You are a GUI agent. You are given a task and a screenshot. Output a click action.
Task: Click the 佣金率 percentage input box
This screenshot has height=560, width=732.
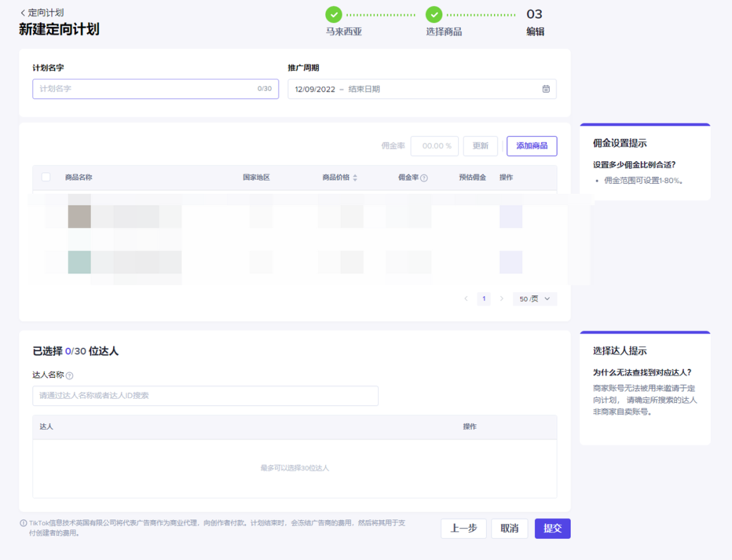(x=434, y=146)
